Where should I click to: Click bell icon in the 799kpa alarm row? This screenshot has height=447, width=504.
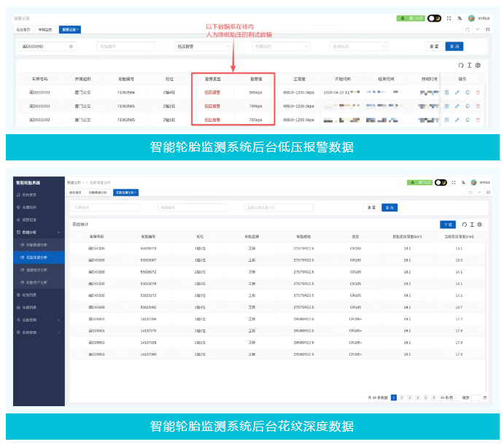click(x=468, y=106)
